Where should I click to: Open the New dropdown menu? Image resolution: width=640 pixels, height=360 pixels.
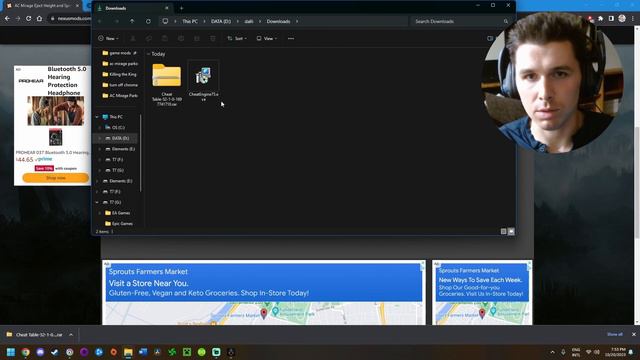pos(108,38)
